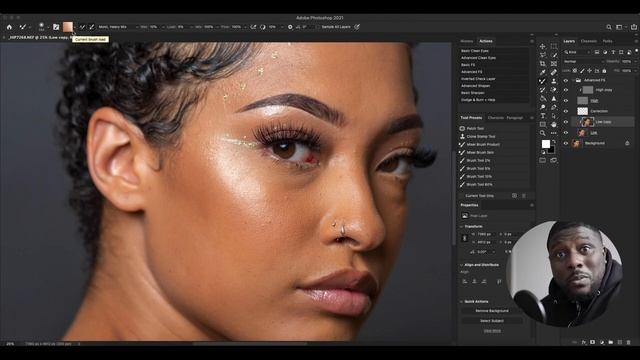Click the layer effects fx icon
The height and width of the screenshot is (360, 640).
click(x=584, y=342)
